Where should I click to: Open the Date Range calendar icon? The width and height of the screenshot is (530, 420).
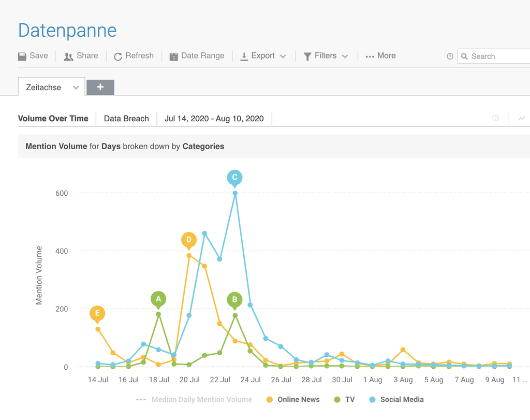pyautogui.click(x=173, y=56)
